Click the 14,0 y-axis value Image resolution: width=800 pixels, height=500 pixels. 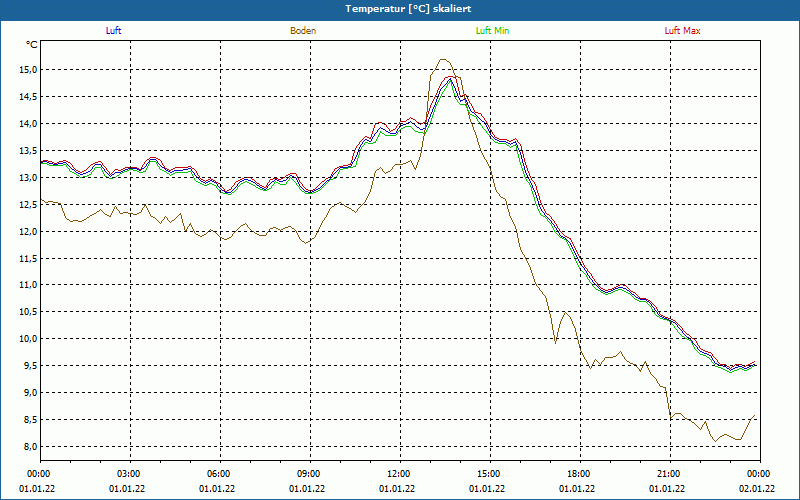pyautogui.click(x=28, y=124)
